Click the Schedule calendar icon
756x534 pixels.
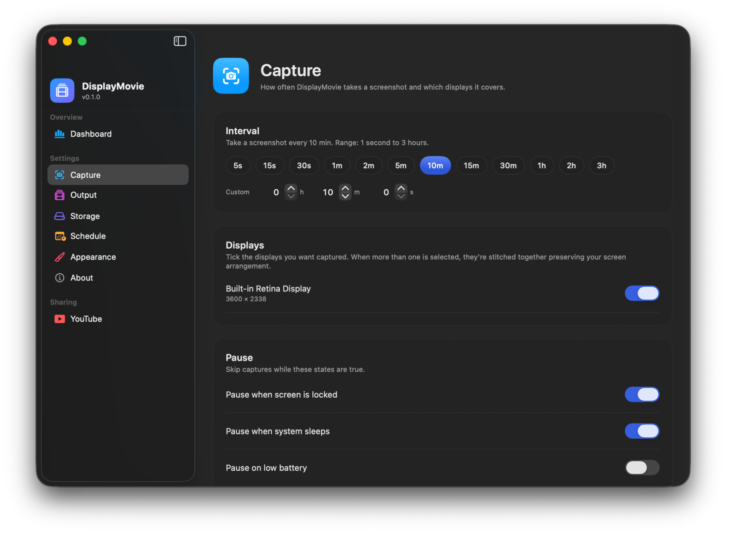pos(60,236)
